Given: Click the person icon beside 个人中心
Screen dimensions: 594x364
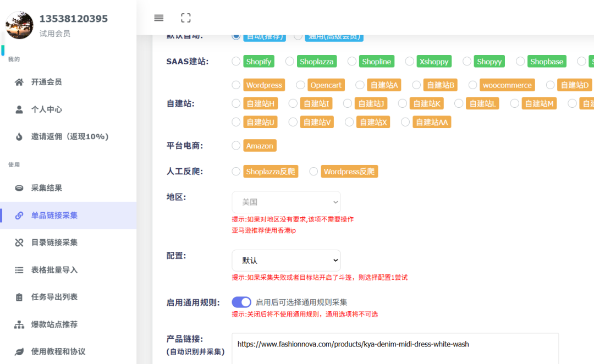Looking at the screenshot, I should 19,109.
